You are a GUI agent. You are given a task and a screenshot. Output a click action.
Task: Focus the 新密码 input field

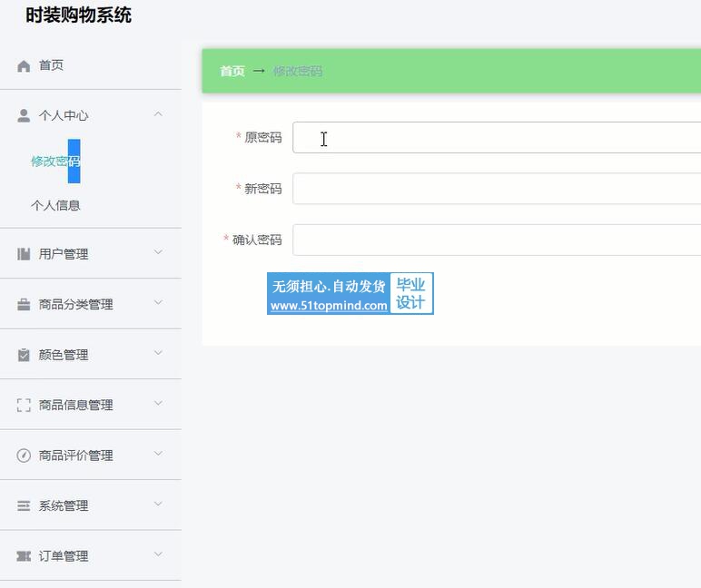(x=496, y=189)
